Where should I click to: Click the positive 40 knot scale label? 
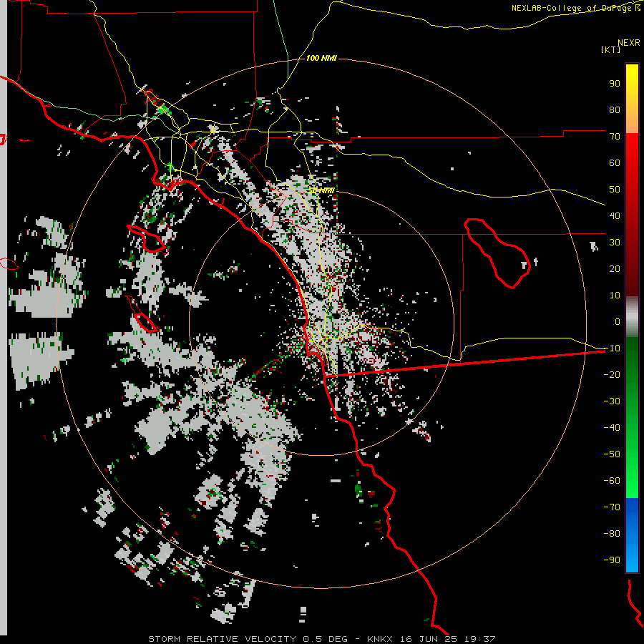pyautogui.click(x=615, y=215)
